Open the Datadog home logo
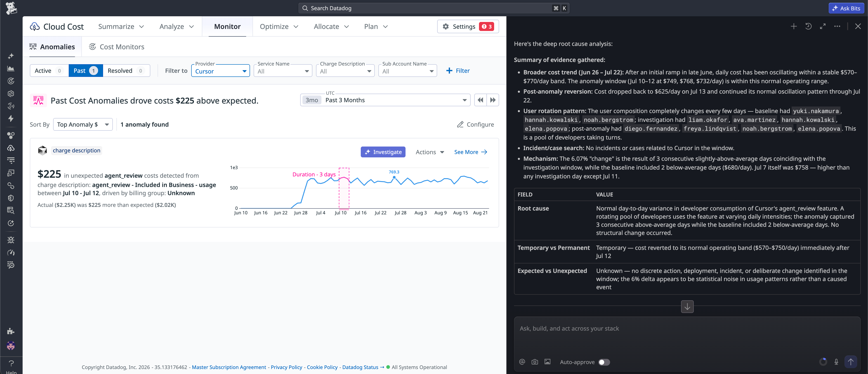This screenshot has width=868, height=374. click(11, 8)
